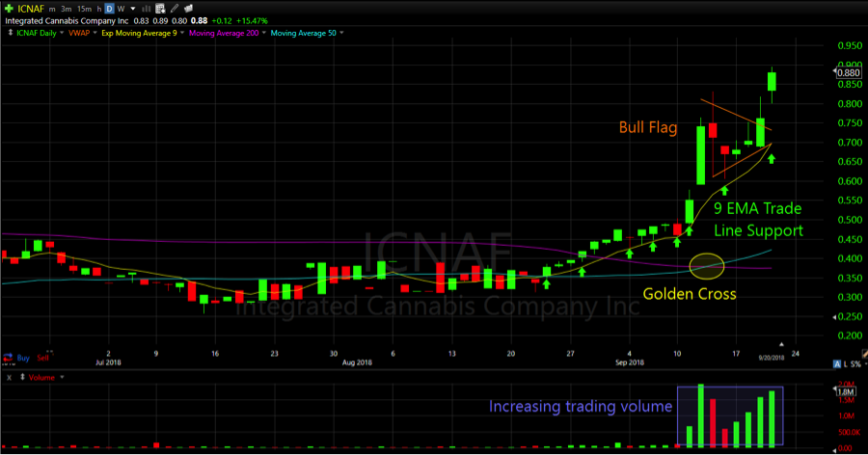Click the VWAP legend label
Image resolution: width=868 pixels, height=455 pixels.
pyautogui.click(x=79, y=33)
